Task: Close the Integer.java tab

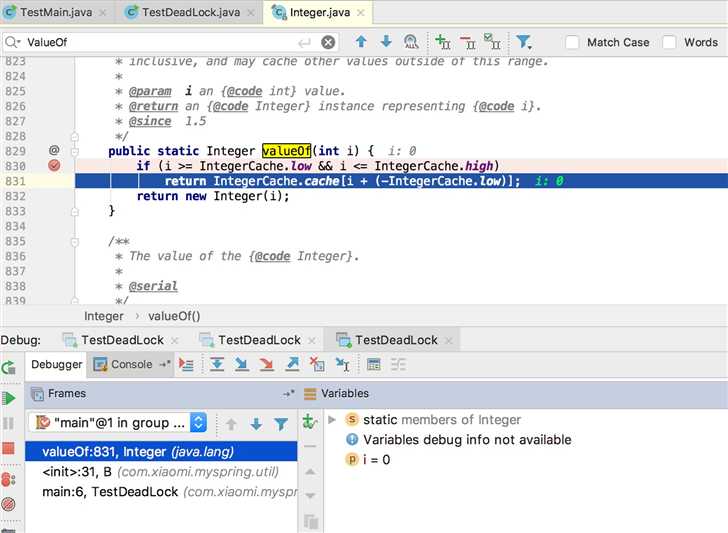Action: [x=360, y=13]
